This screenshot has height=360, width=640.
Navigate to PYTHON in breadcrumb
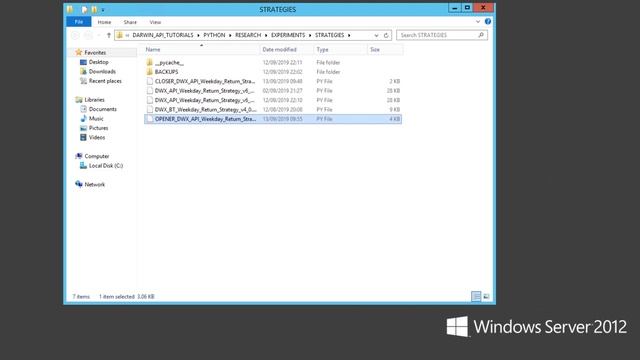click(214, 35)
